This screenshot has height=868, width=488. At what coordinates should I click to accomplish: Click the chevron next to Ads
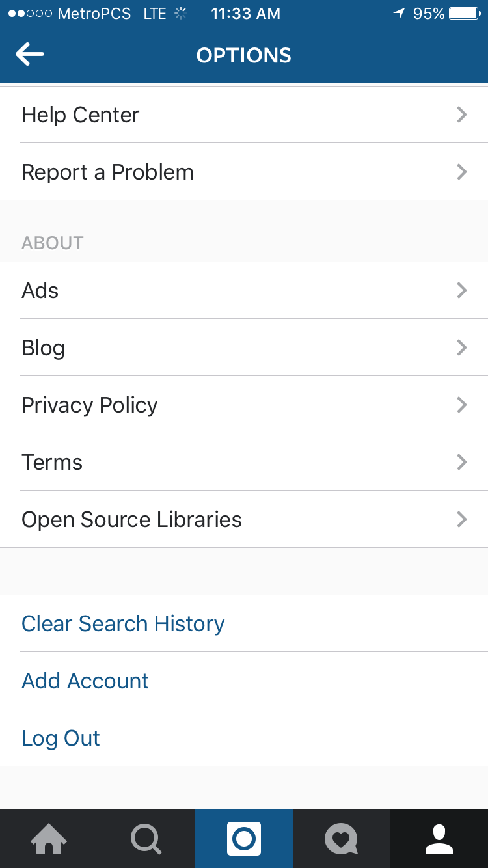[462, 290]
